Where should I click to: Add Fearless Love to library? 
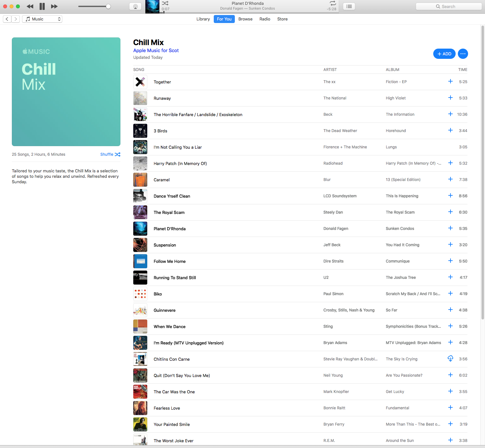pyautogui.click(x=450, y=408)
